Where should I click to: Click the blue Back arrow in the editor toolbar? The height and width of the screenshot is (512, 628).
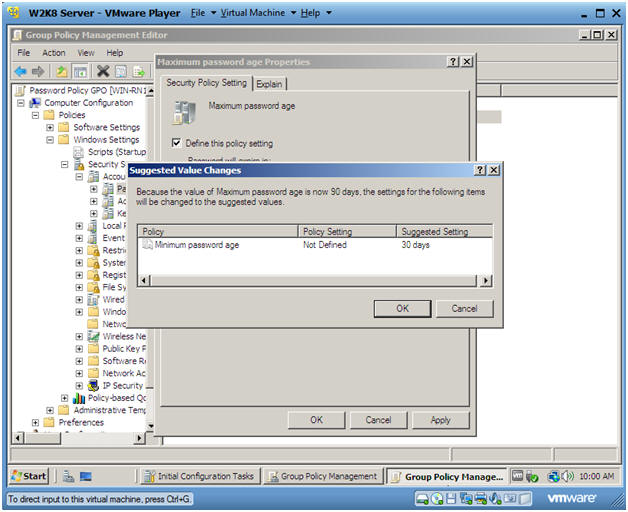[x=20, y=72]
